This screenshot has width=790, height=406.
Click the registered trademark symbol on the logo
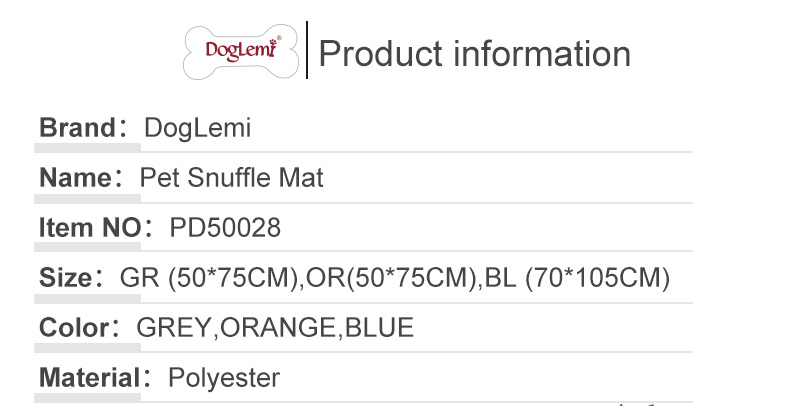(279, 38)
